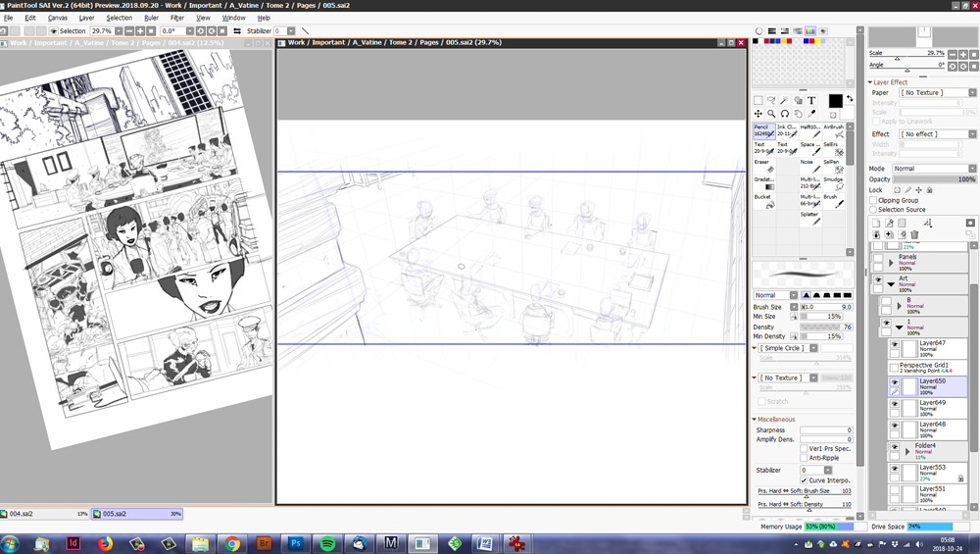Choose the Bucket fill tool
980x554 pixels.
pos(763,201)
